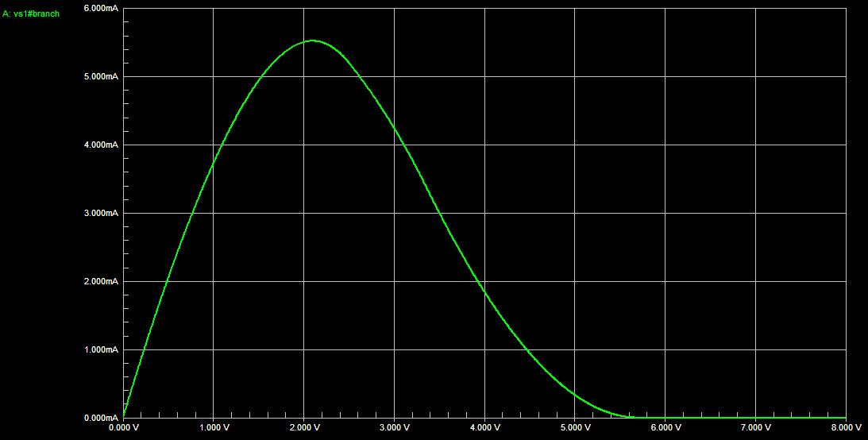Screen dimensions: 868x440
Task: Click grid intersection at 6.000 V and 3.000mA
Action: click(x=665, y=213)
